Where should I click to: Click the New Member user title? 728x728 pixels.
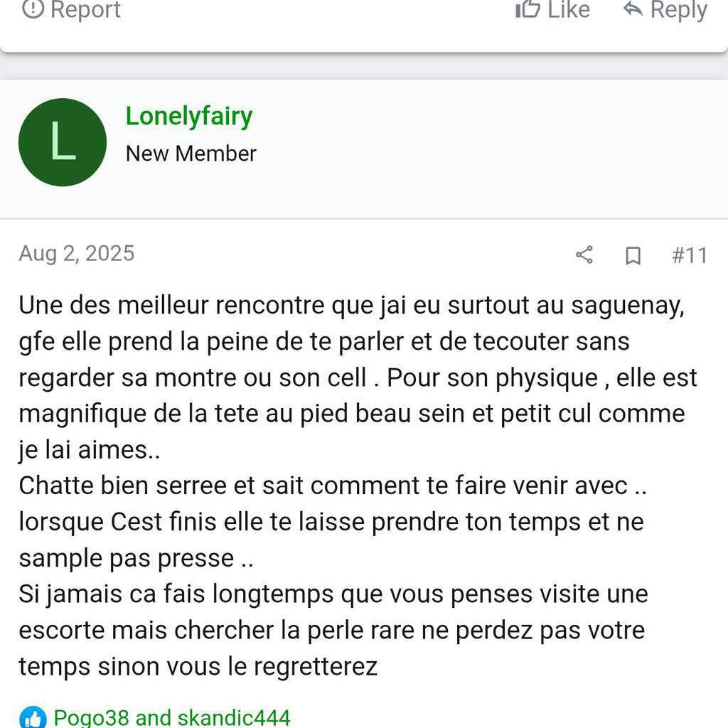pos(191,154)
